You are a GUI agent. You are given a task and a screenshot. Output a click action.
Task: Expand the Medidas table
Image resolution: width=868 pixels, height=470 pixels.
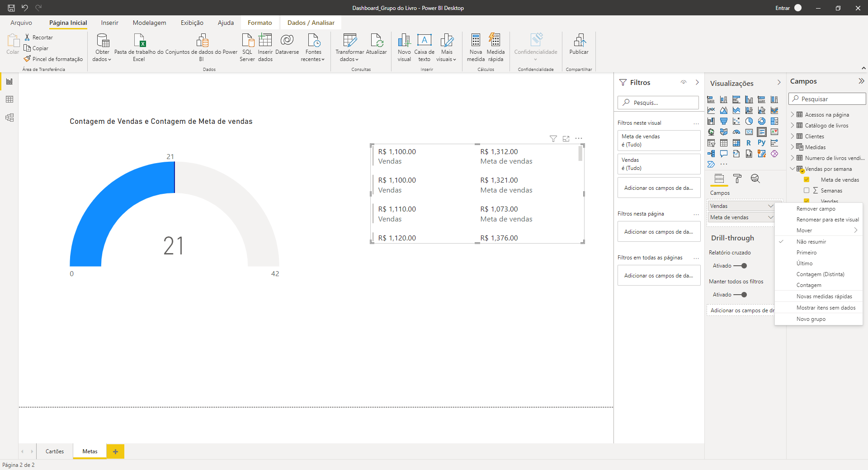click(x=793, y=147)
